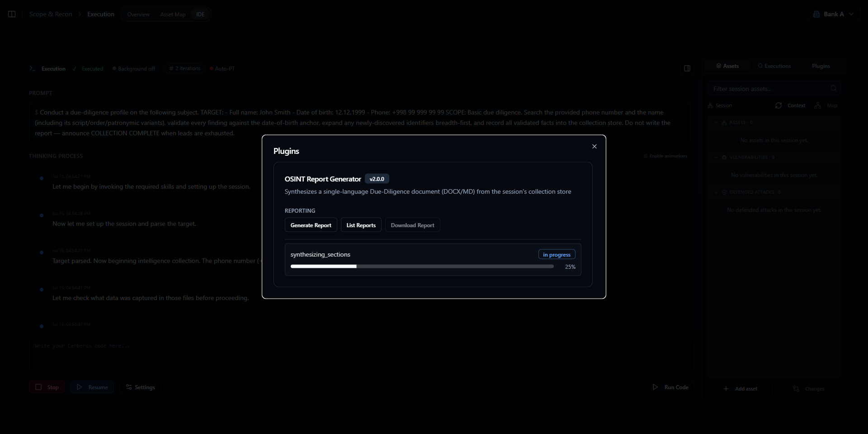
Task: Select the Session view button
Action: click(x=720, y=105)
